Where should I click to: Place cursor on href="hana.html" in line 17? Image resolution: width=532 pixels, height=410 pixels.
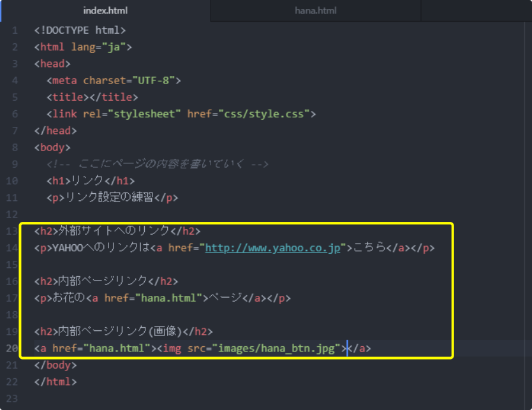153,298
